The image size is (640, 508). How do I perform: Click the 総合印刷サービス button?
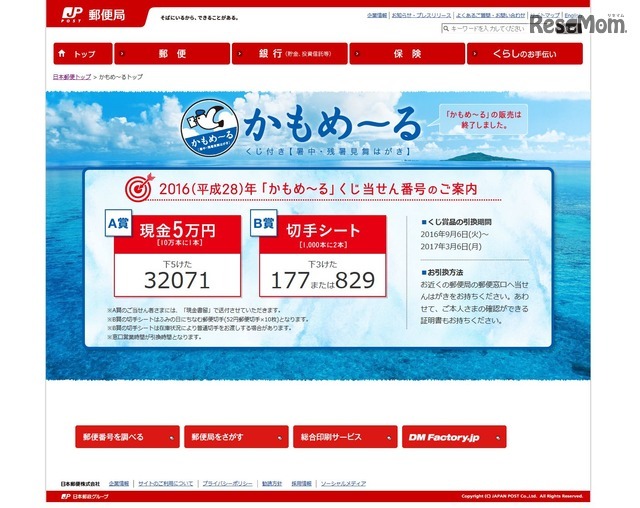[345, 437]
